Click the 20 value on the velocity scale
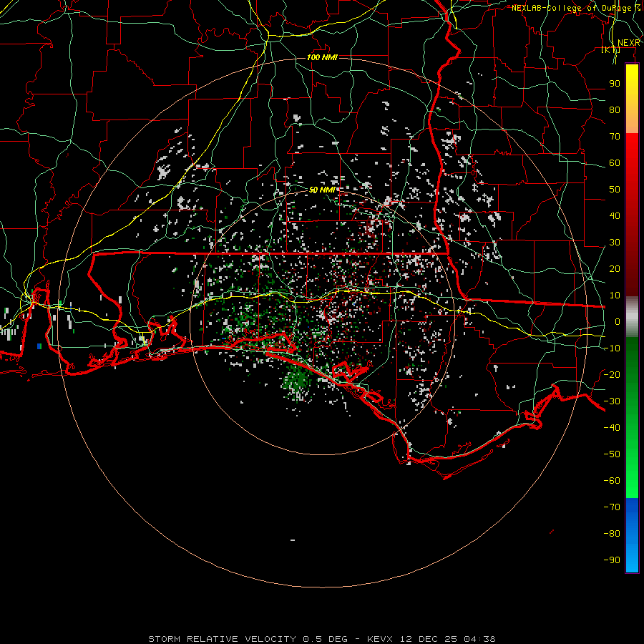The image size is (644, 644). (615, 269)
